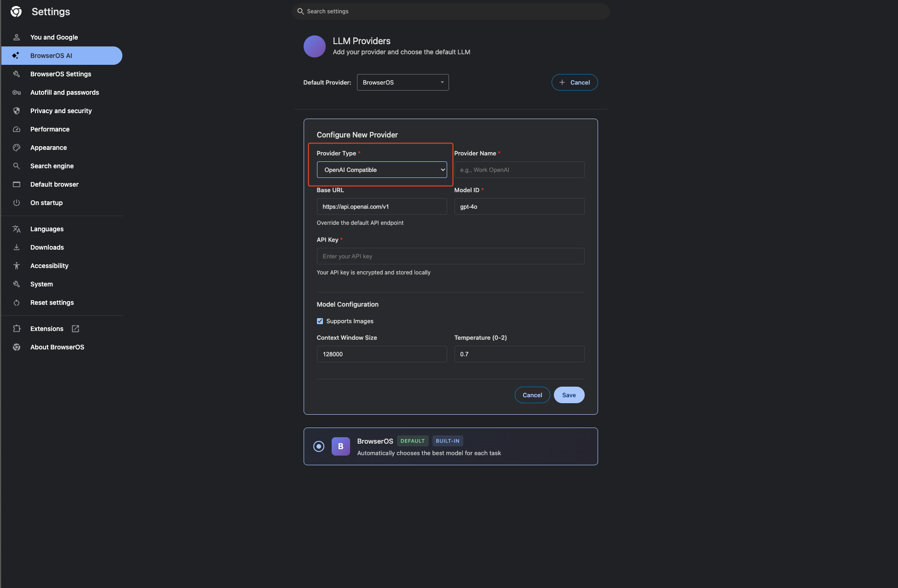Click the Privacy and security shield icon
The image size is (898, 588).
click(x=16, y=111)
